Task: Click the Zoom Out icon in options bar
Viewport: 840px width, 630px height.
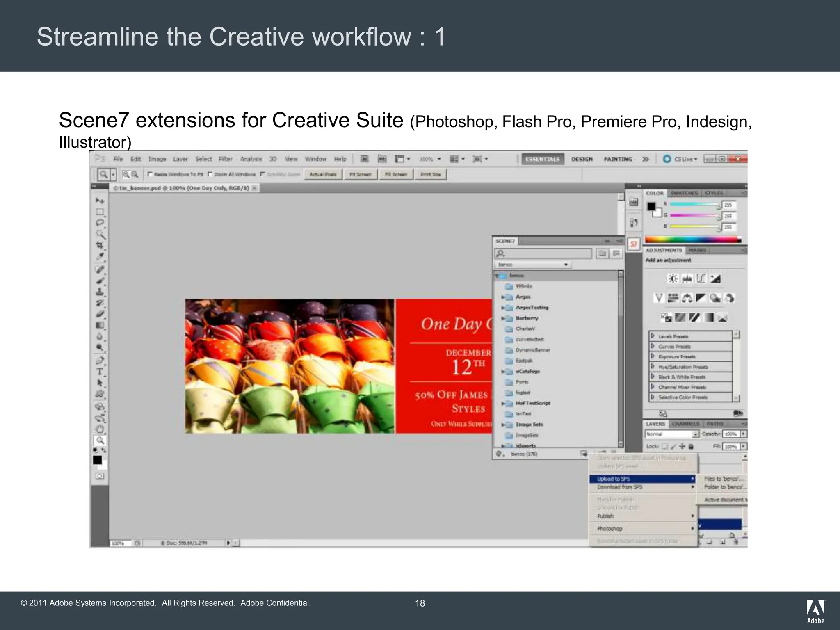Action: pos(135,174)
